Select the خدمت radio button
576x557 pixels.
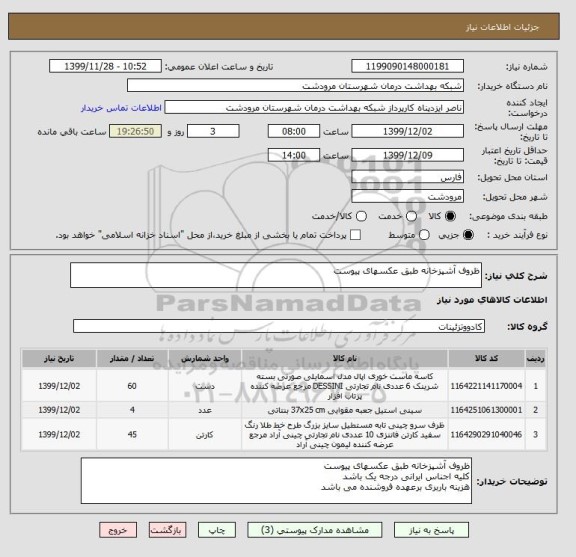pyautogui.click(x=411, y=216)
